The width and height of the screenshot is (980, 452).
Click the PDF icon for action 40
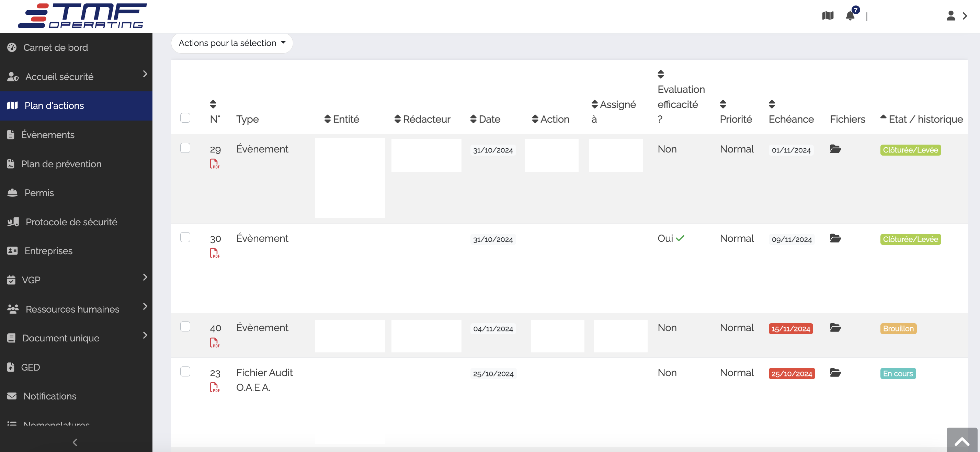[215, 342]
